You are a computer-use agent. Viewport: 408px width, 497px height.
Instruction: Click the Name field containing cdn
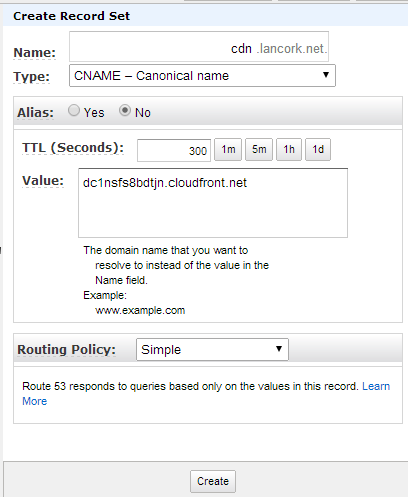[x=199, y=47]
